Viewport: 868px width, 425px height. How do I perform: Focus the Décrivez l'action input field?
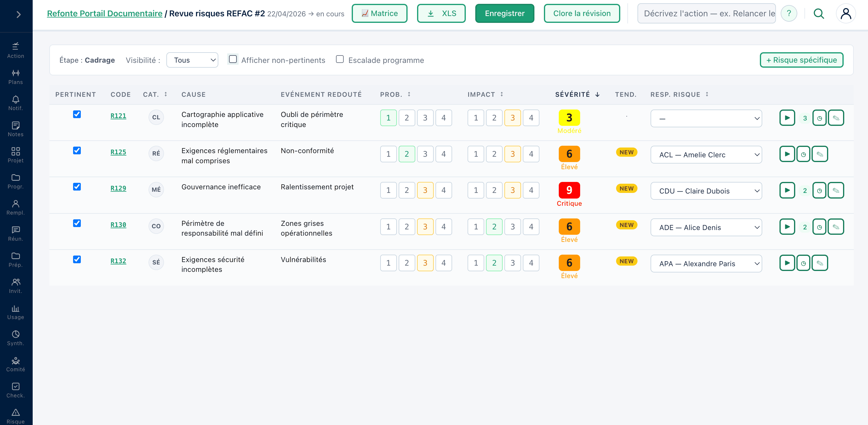tap(706, 13)
